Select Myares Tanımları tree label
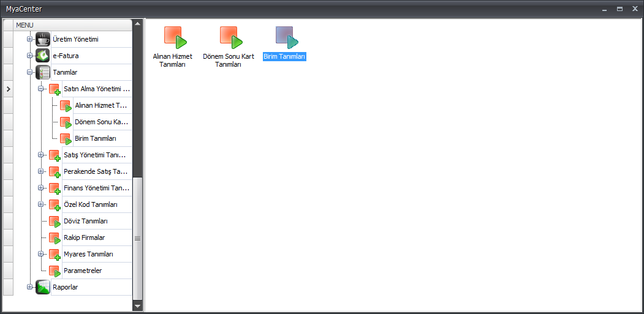The image size is (644, 314). coord(88,254)
